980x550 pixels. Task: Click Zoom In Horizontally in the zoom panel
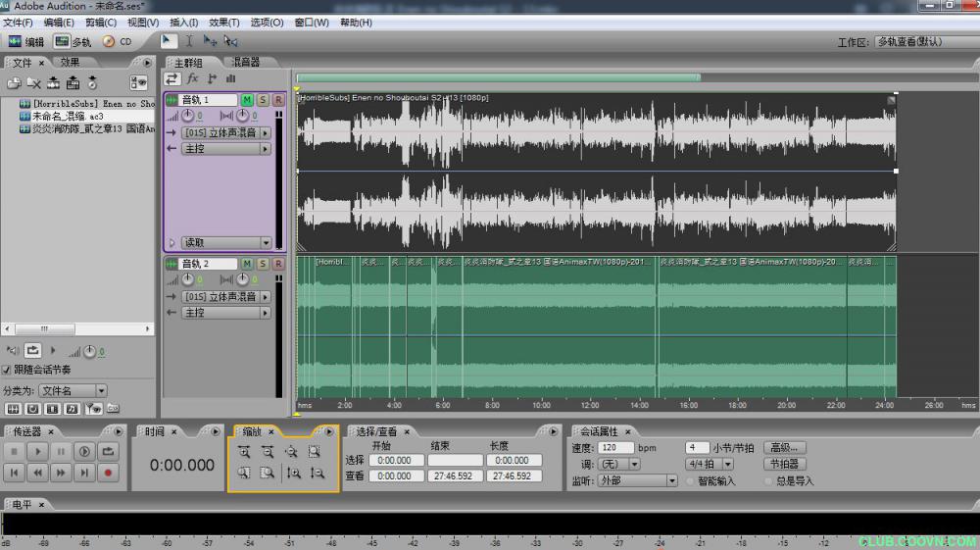coord(243,452)
